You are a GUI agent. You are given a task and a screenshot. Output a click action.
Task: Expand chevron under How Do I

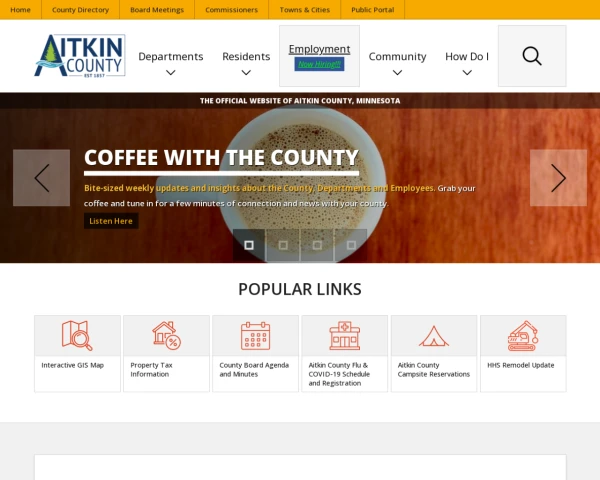(x=467, y=72)
